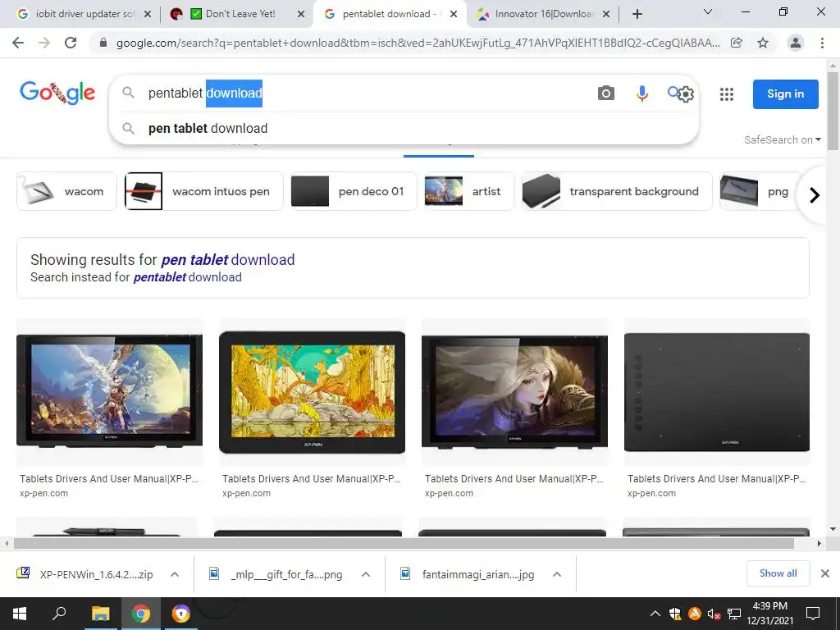Click the browser forward arrow
The width and height of the screenshot is (840, 630).
click(44, 43)
